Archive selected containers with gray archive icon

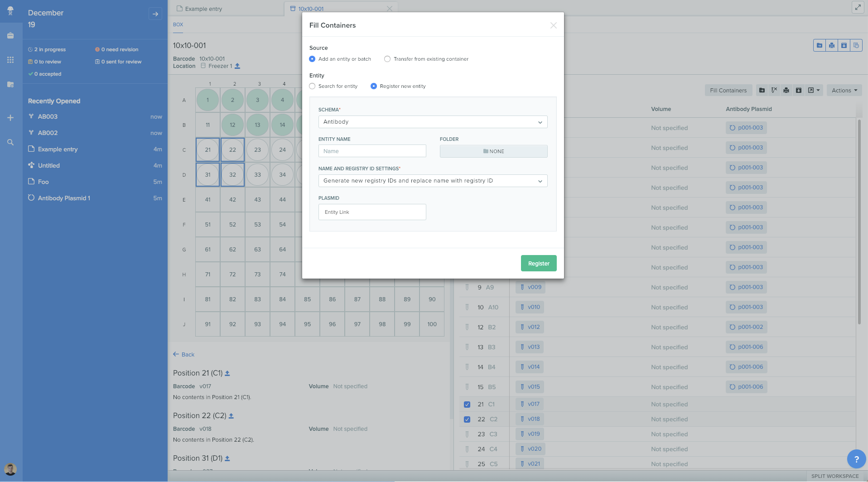[x=799, y=90]
